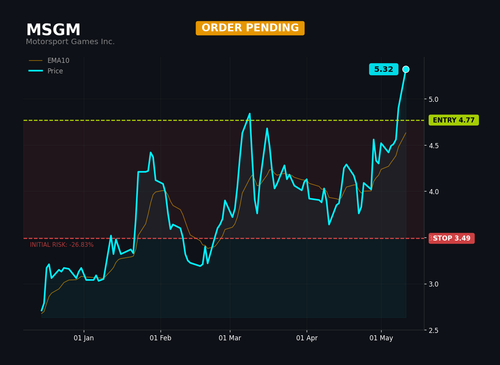Click the 3.0 price axis label
The height and width of the screenshot is (365, 500).
click(x=434, y=284)
